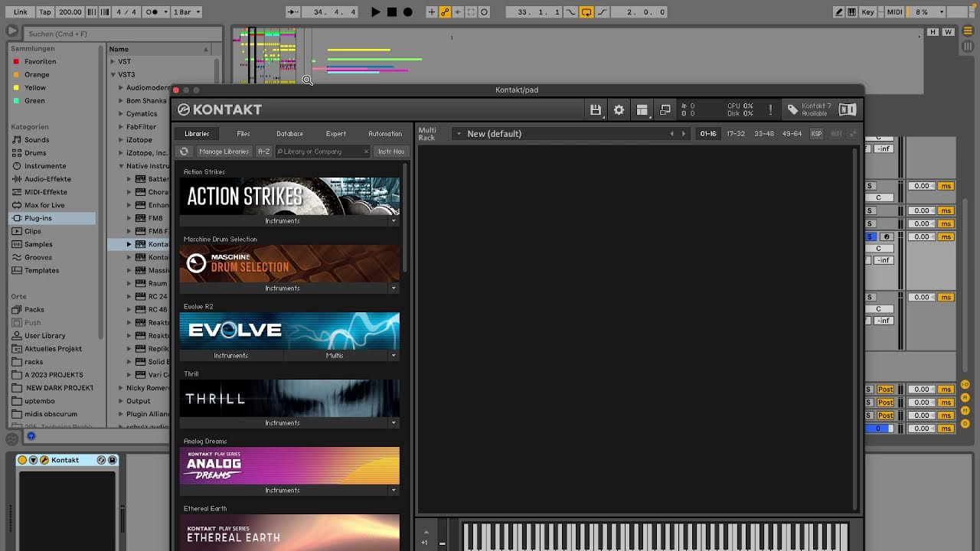
Task: Refresh the Kontakt libraries list
Action: [x=184, y=152]
